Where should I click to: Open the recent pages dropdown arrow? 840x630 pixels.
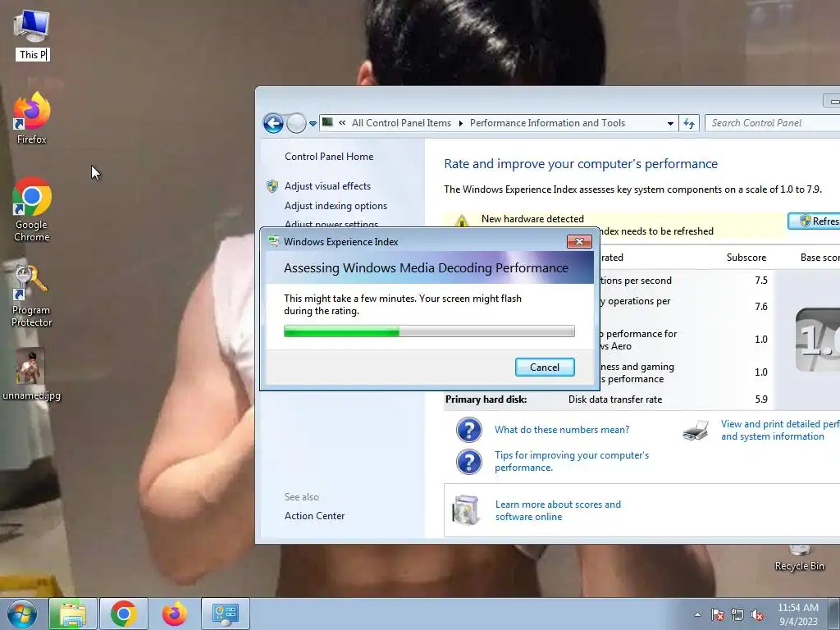coord(313,123)
